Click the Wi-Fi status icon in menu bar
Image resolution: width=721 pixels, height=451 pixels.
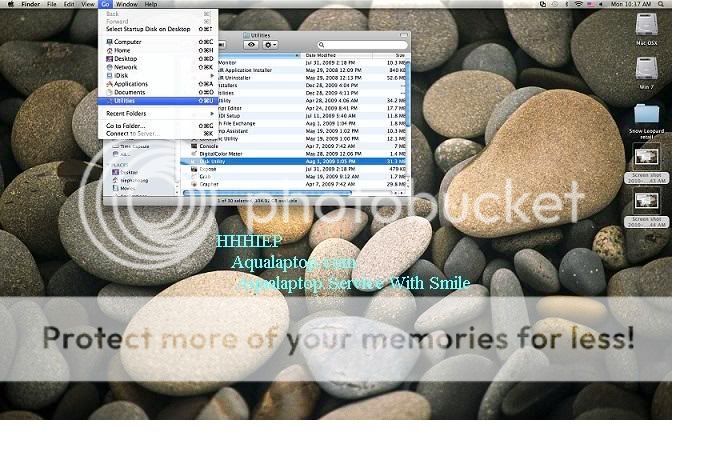577,5
